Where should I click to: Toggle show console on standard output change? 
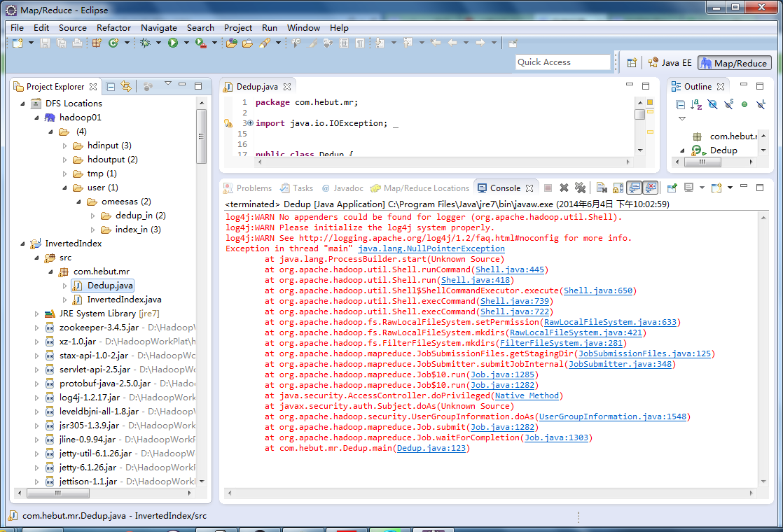click(635, 188)
